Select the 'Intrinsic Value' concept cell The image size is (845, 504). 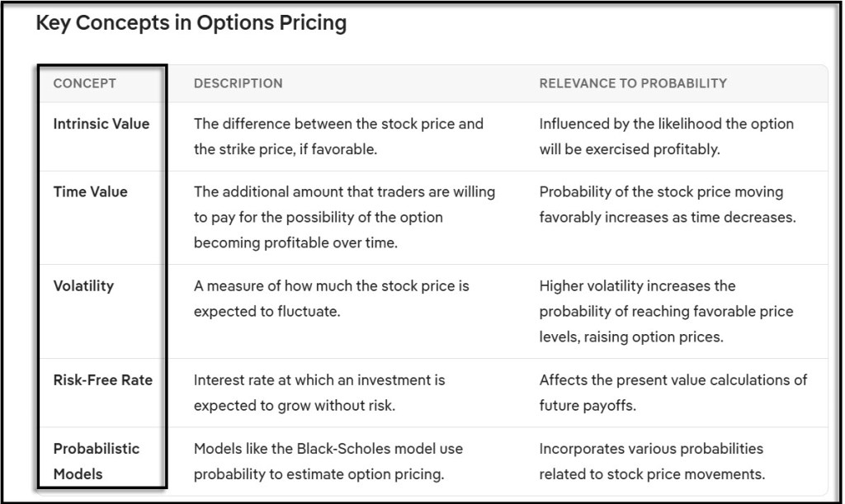[101, 124]
